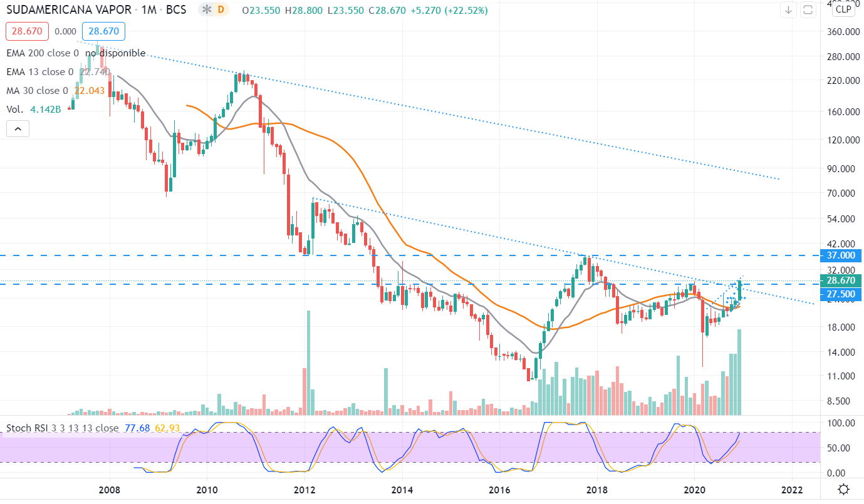This screenshot has width=864, height=504.
Task: Click the 2008 label on the time axis
Action: click(110, 489)
